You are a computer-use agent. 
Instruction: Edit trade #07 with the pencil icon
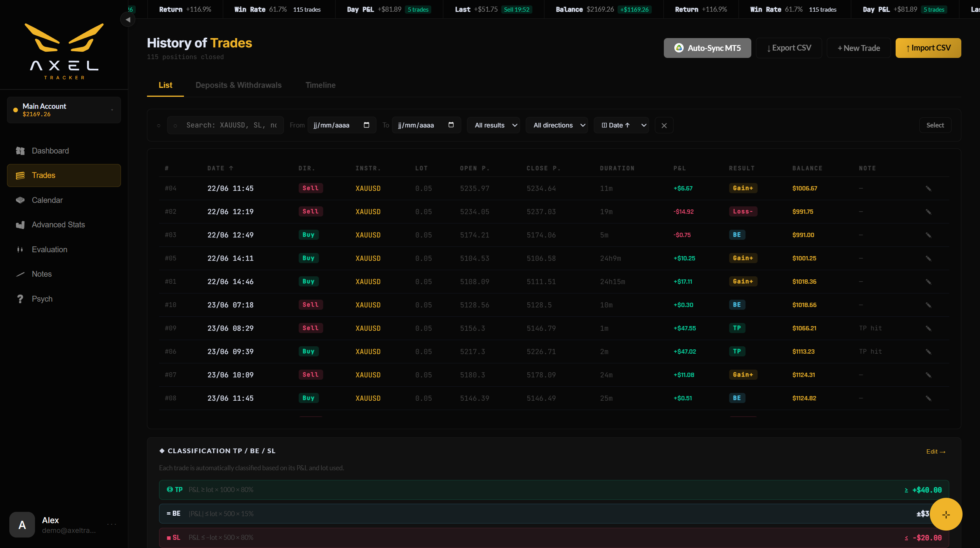(x=928, y=375)
